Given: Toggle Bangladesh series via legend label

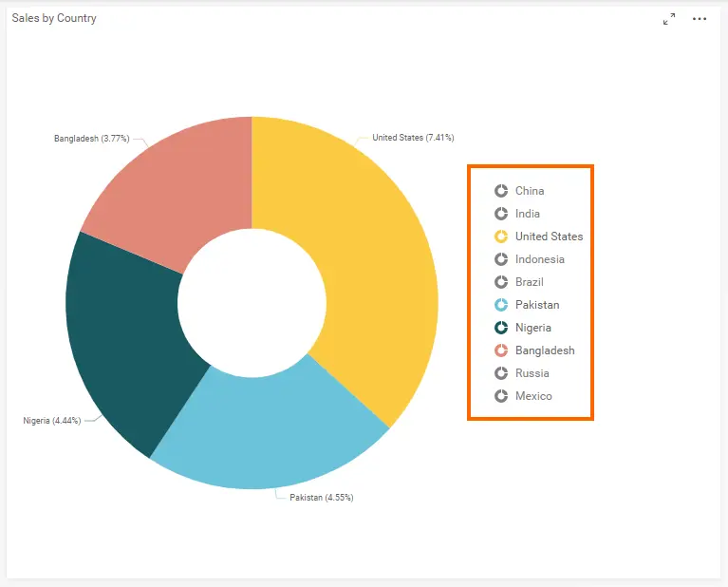Looking at the screenshot, I should point(544,350).
